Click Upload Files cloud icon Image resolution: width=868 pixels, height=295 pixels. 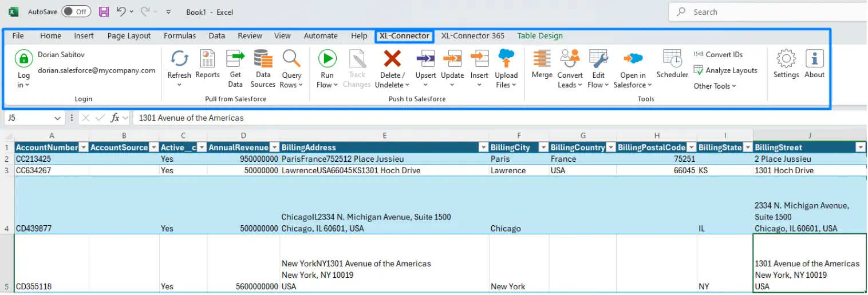(x=506, y=59)
